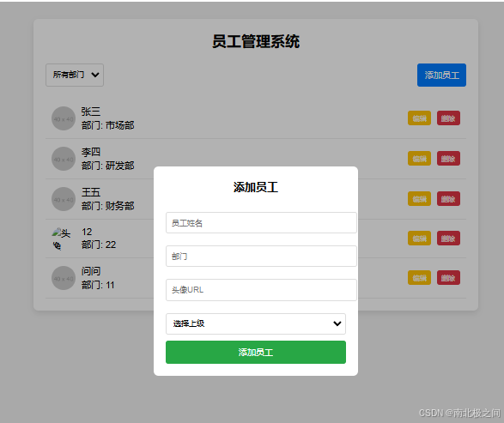Click the text 部门: 市场部

pyautogui.click(x=107, y=125)
